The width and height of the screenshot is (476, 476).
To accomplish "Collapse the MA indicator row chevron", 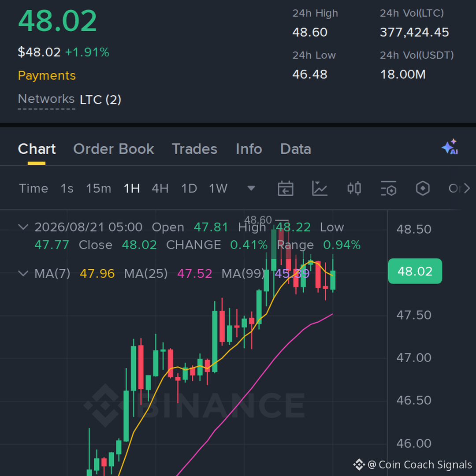I will [x=23, y=274].
